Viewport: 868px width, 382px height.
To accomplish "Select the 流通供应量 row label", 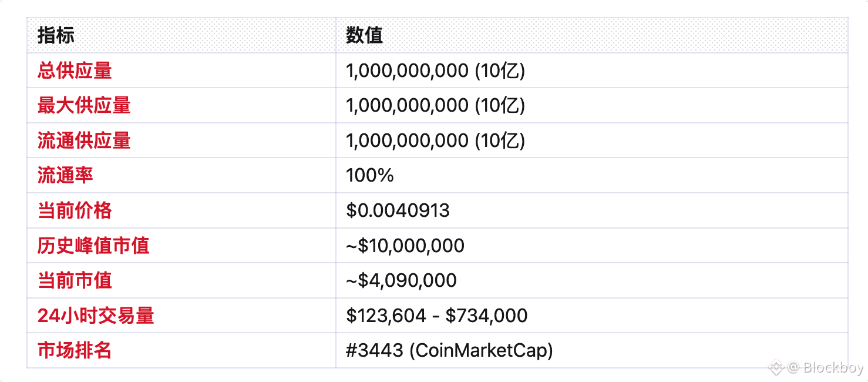I will tap(84, 140).
